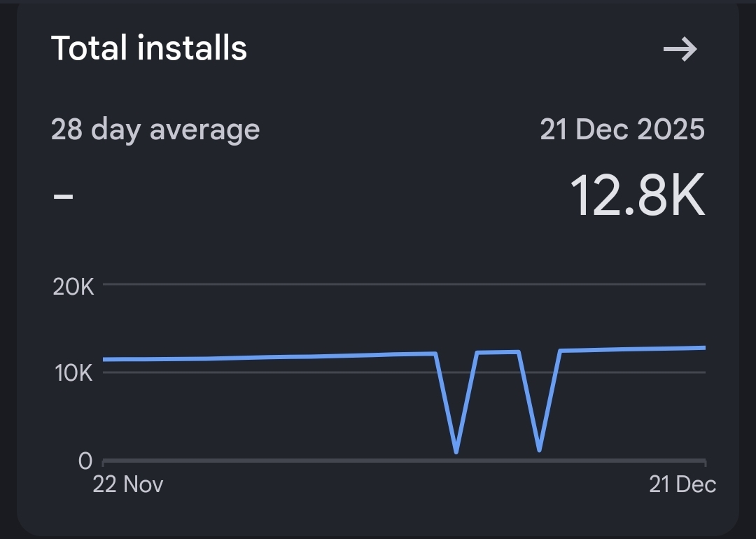
Task: Click the right end tick of the x-axis
Action: coord(705,462)
